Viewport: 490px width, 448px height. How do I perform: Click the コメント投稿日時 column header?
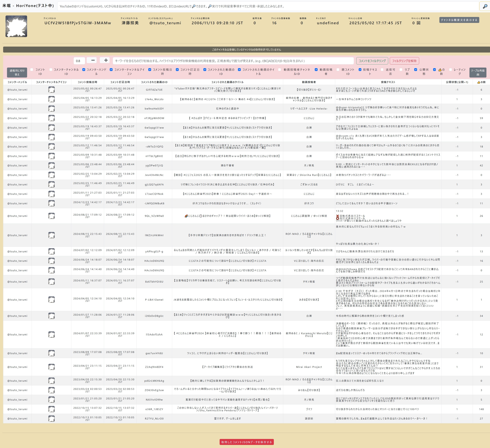(x=87, y=82)
